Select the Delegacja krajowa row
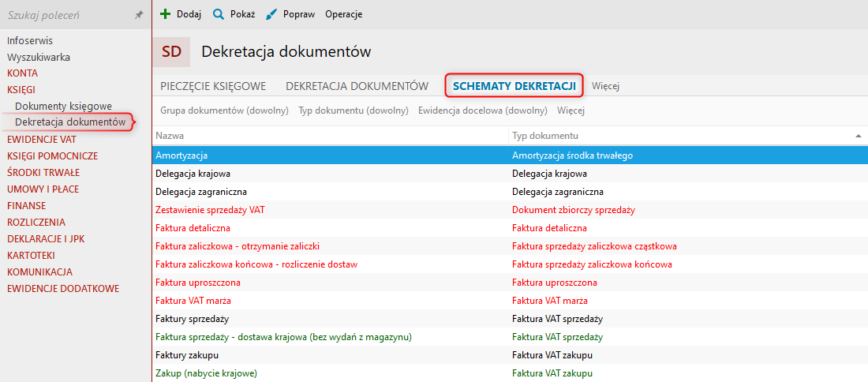This screenshot has width=868, height=382. coord(193,173)
